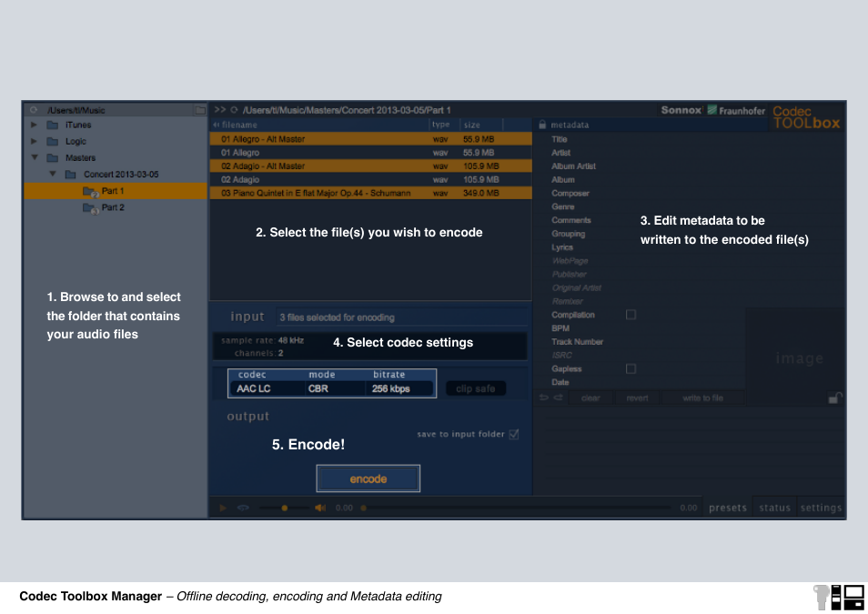Open the bitrate dropdown showing 256 kbps
Viewport: 868px width, 614px height.
click(399, 388)
